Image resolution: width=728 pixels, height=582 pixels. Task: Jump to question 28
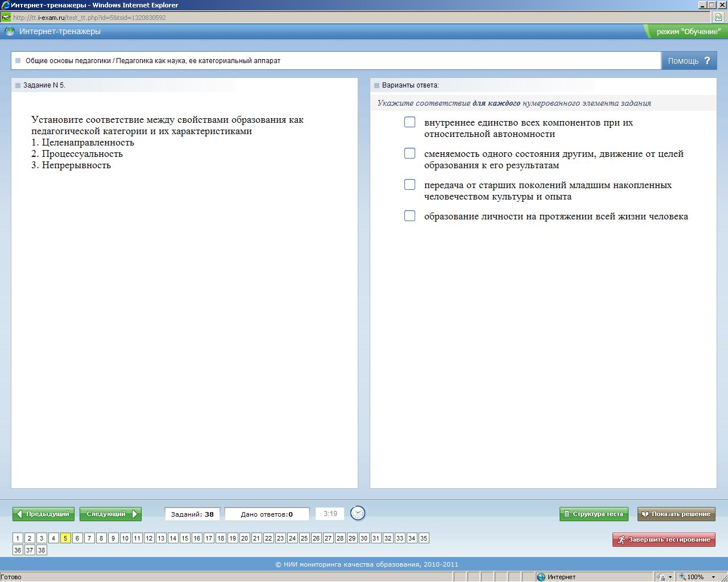(x=340, y=538)
